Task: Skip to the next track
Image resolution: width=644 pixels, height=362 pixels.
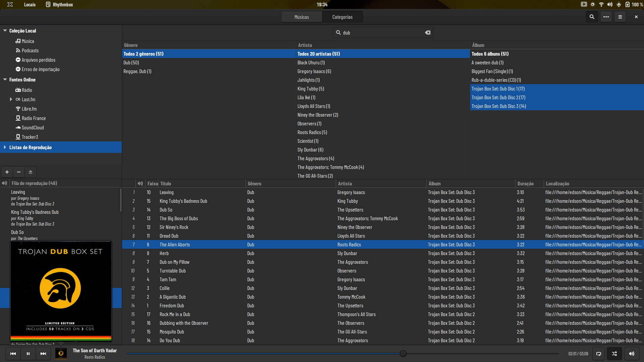Action: click(x=43, y=354)
